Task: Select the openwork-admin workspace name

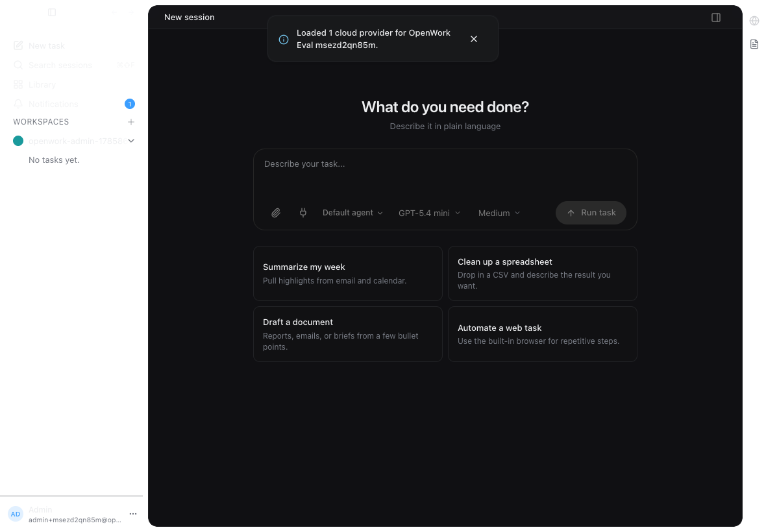Action: pos(76,141)
